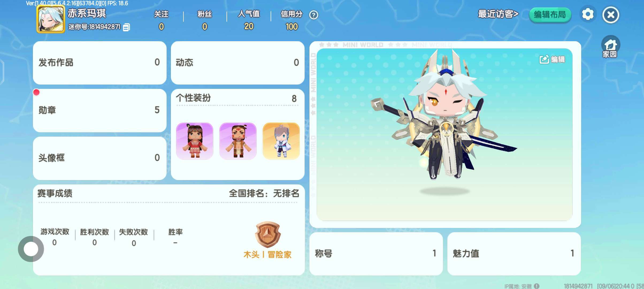644x289 pixels.
Task: Open 最近访客 recent visitors list
Action: pos(498,14)
